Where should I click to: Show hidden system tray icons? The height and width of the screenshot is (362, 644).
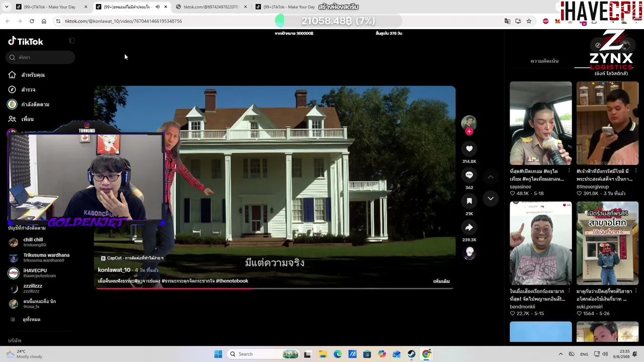pyautogui.click(x=560, y=354)
